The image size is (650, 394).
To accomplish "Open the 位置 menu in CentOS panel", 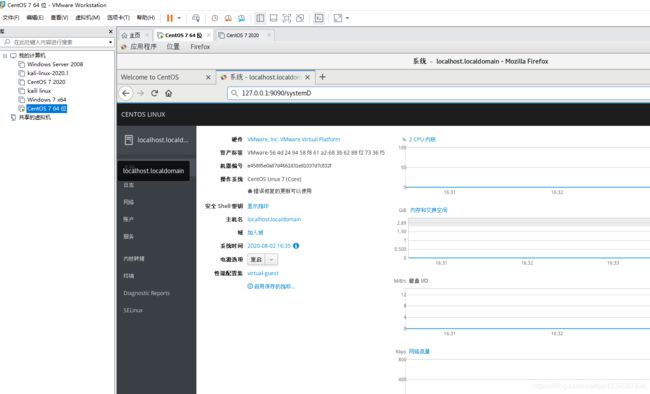I will coord(173,46).
